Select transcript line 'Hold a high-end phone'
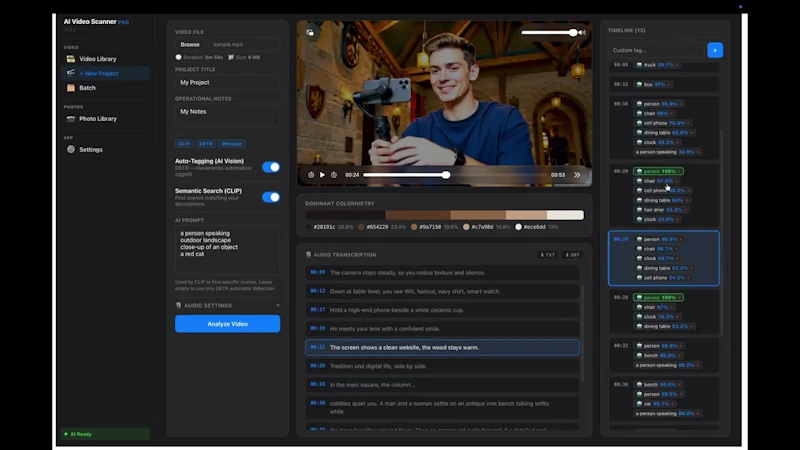 pos(442,310)
